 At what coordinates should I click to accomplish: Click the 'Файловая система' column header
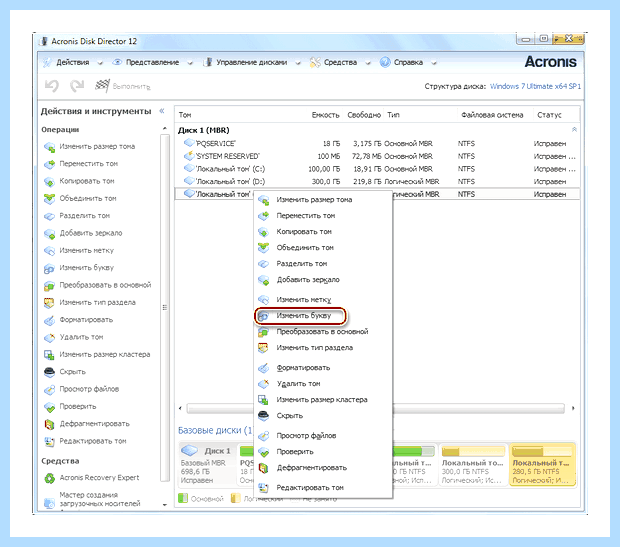(492, 115)
